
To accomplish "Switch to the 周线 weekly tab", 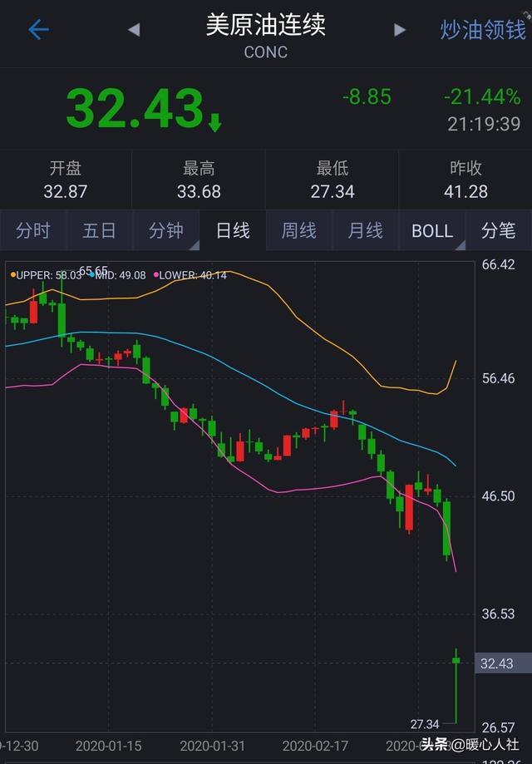I will point(299,230).
